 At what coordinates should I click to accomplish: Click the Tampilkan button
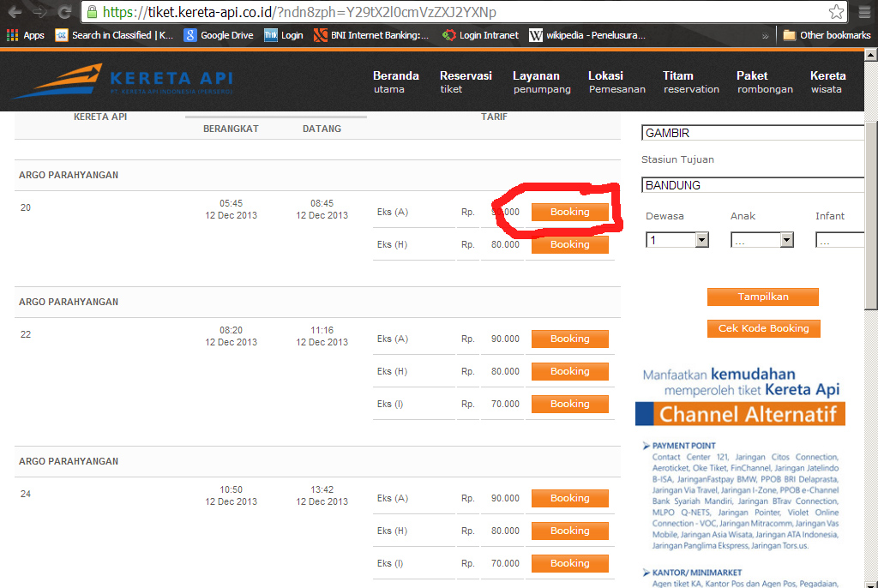[x=762, y=297]
